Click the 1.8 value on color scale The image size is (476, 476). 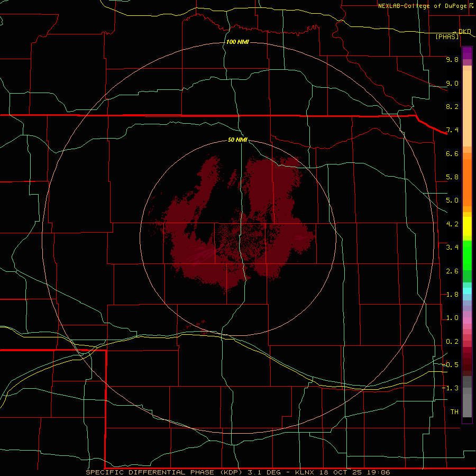pos(452,295)
